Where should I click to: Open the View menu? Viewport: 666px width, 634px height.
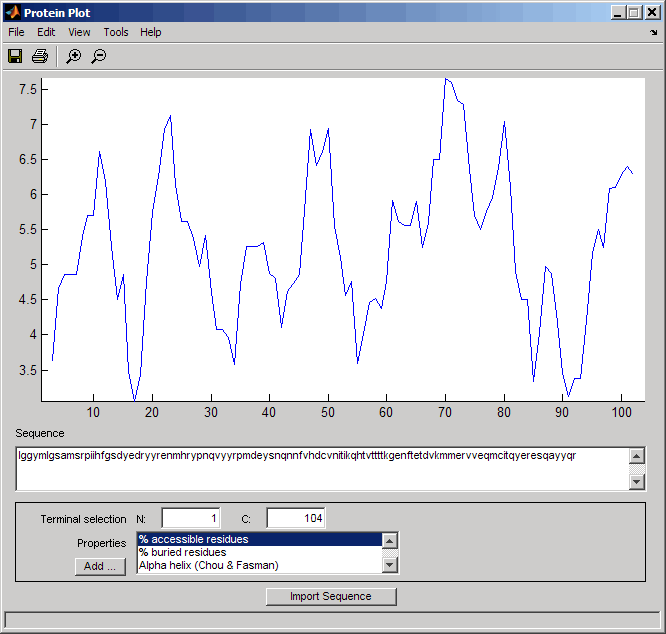point(79,32)
